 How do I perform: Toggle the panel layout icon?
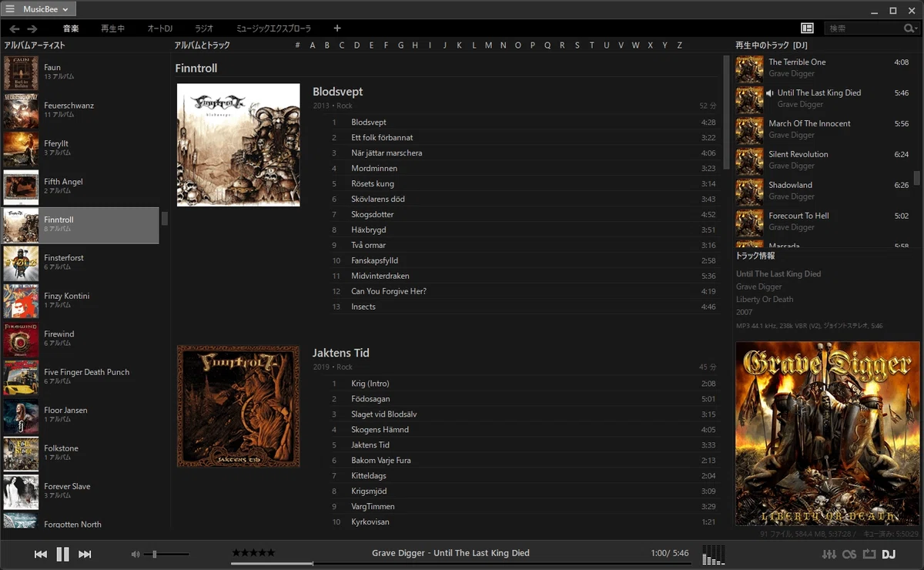(x=807, y=28)
